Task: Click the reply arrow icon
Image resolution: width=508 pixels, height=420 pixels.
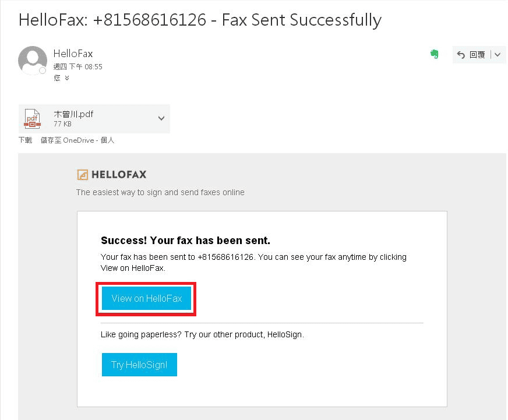Action: click(x=461, y=55)
